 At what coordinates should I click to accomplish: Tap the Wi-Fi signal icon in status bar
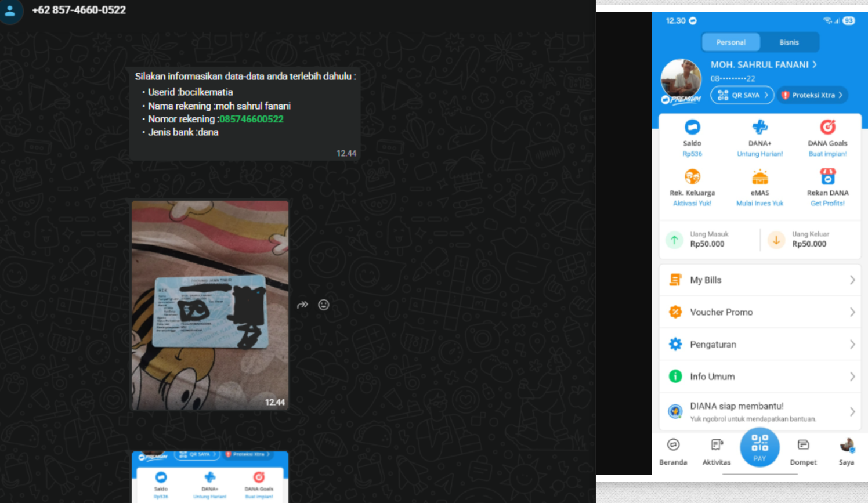pos(827,20)
